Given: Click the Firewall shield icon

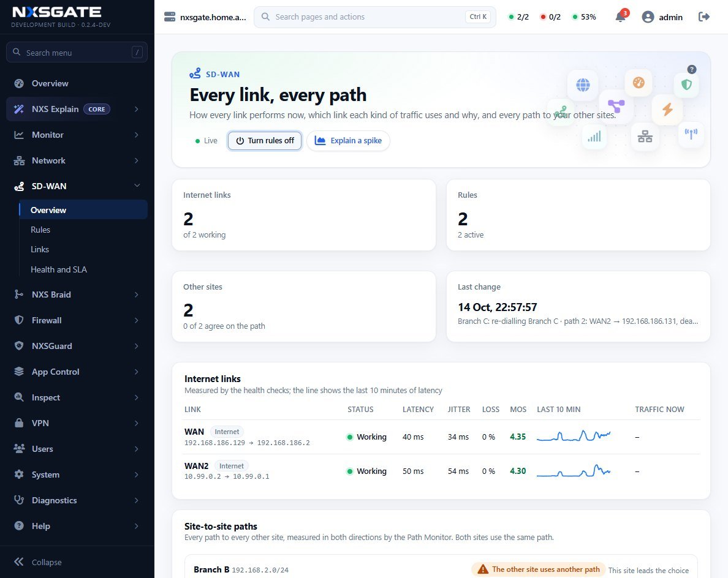Looking at the screenshot, I should pyautogui.click(x=19, y=320).
